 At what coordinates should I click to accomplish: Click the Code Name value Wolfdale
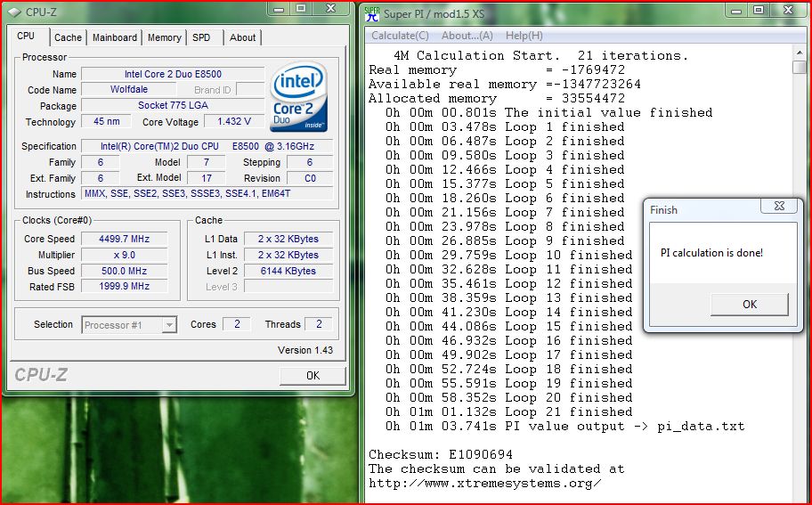(x=129, y=89)
